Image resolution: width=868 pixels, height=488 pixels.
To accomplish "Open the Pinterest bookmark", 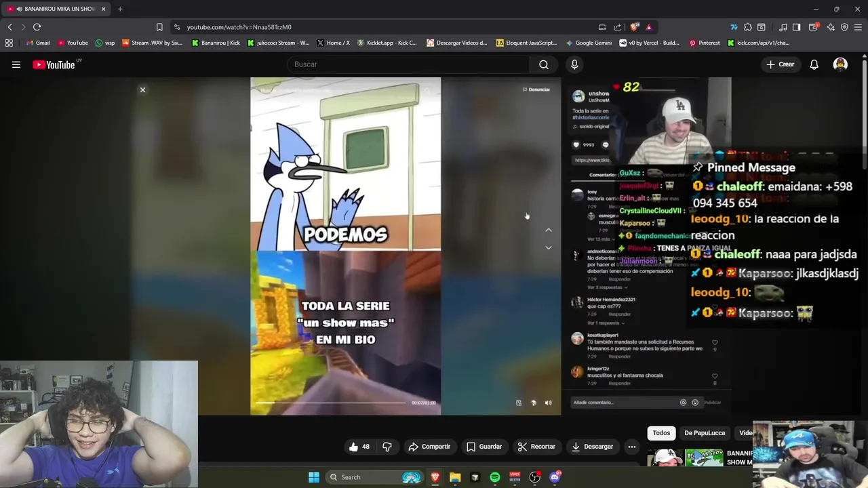I will (705, 43).
